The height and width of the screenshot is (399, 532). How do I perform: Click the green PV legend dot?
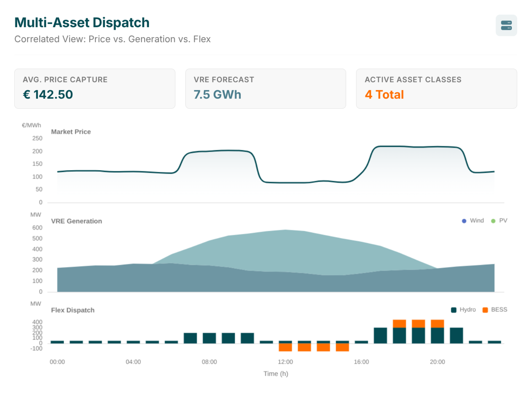pyautogui.click(x=493, y=221)
